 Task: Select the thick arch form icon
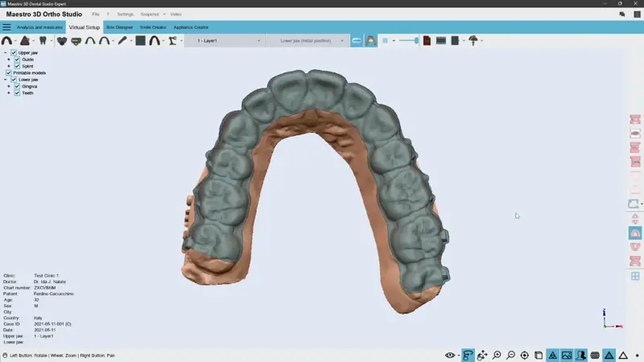tap(155, 41)
